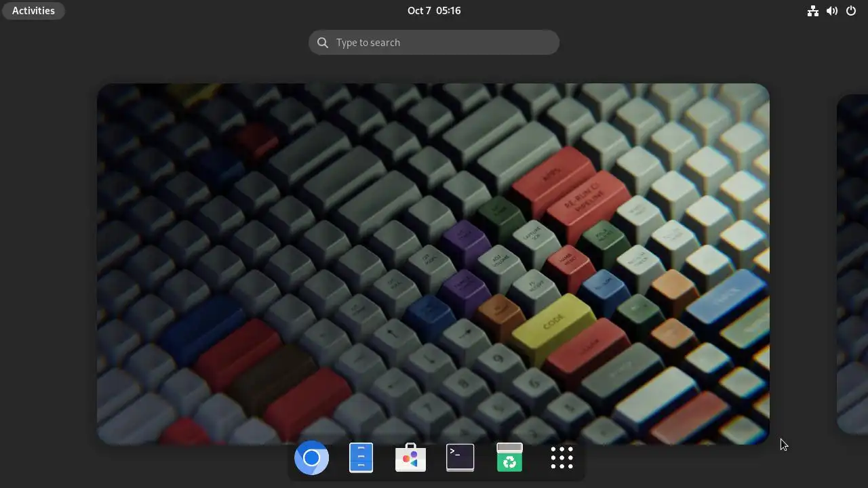Screen dimensions: 868x488
Task: Show all applications grid
Action: pos(561,458)
